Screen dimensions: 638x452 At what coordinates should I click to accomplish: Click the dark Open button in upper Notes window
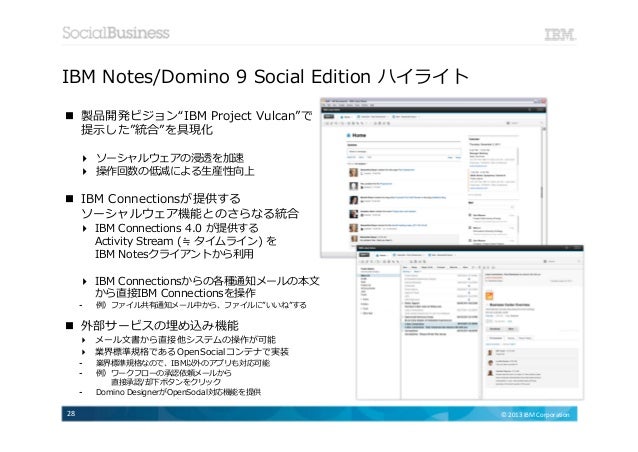click(x=328, y=117)
